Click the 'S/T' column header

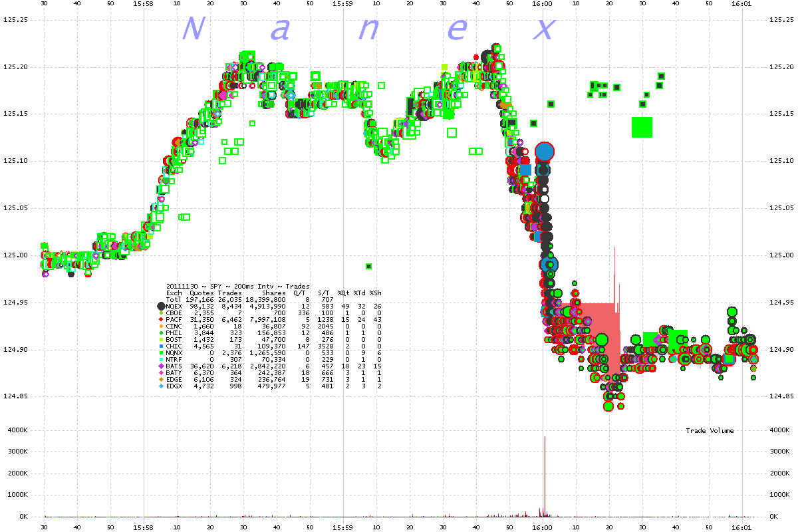tap(324, 293)
